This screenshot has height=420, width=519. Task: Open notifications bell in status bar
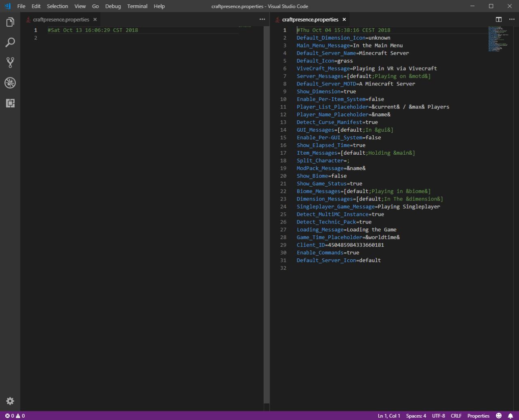click(x=510, y=416)
